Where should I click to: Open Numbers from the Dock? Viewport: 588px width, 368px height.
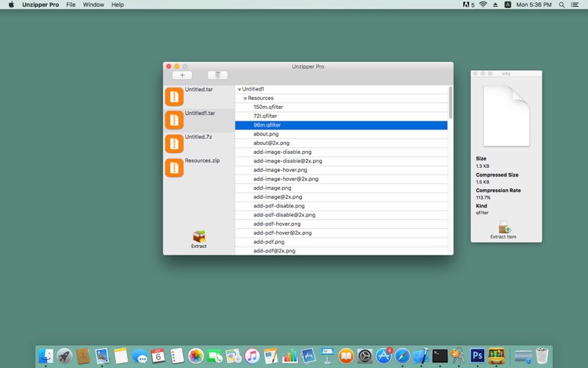pyautogui.click(x=290, y=355)
